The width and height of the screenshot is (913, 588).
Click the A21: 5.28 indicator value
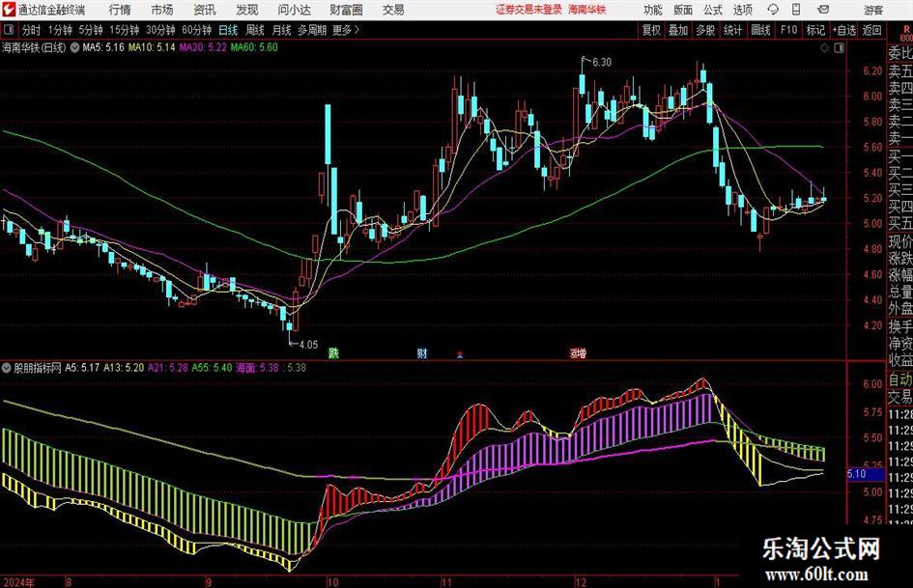[168, 368]
